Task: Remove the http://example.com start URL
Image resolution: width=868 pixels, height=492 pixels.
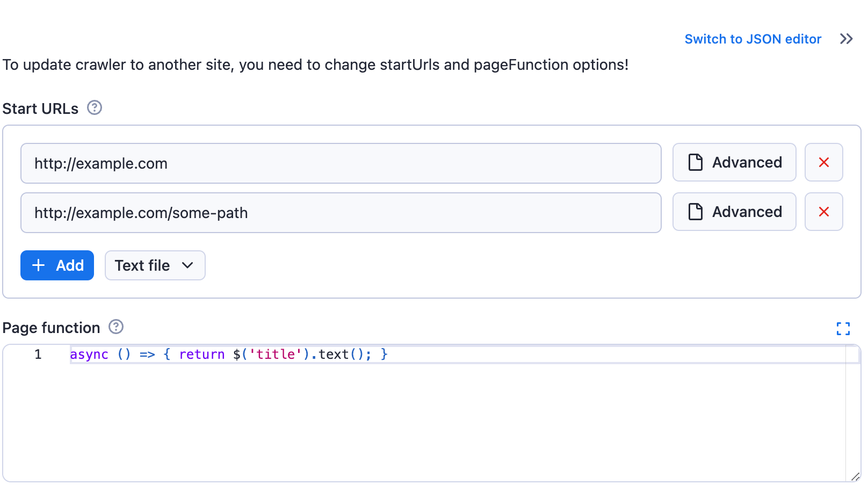Action: click(823, 162)
